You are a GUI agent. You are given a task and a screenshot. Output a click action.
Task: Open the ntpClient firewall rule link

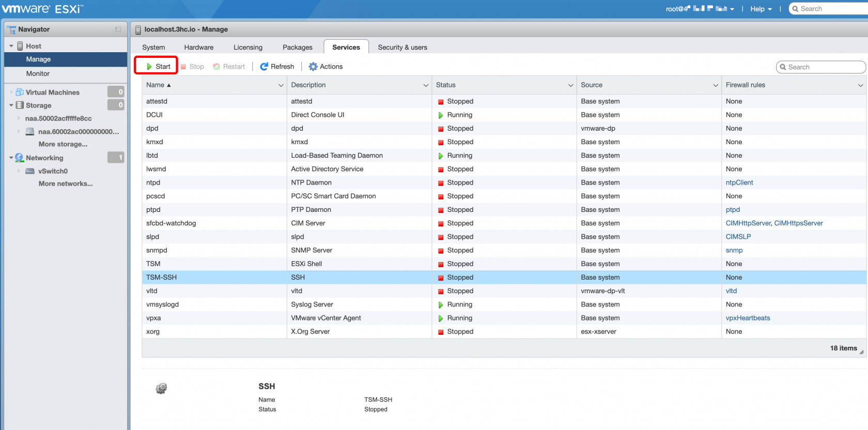click(739, 182)
